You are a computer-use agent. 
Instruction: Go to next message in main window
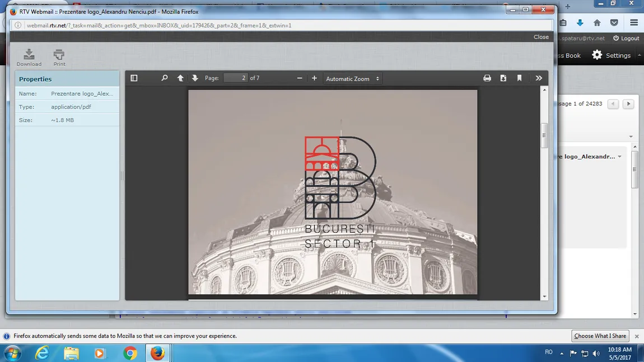[x=628, y=104]
